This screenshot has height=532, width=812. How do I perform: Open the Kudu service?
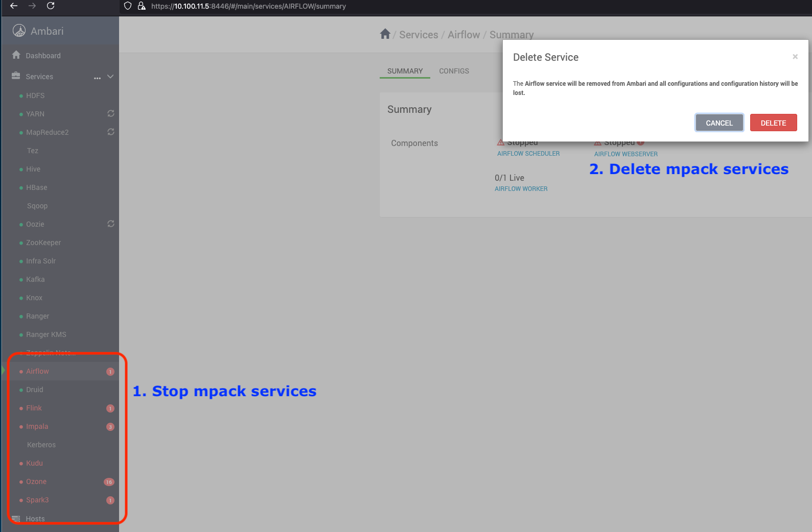(35, 463)
